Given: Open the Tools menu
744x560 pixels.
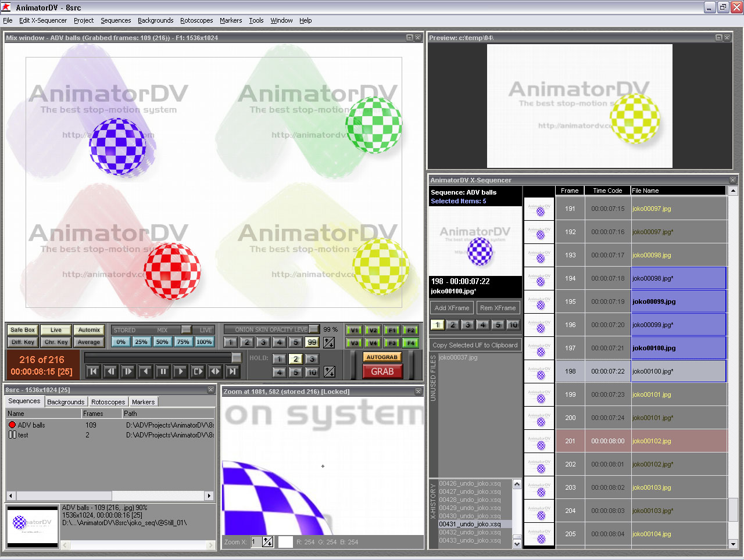Looking at the screenshot, I should point(256,20).
